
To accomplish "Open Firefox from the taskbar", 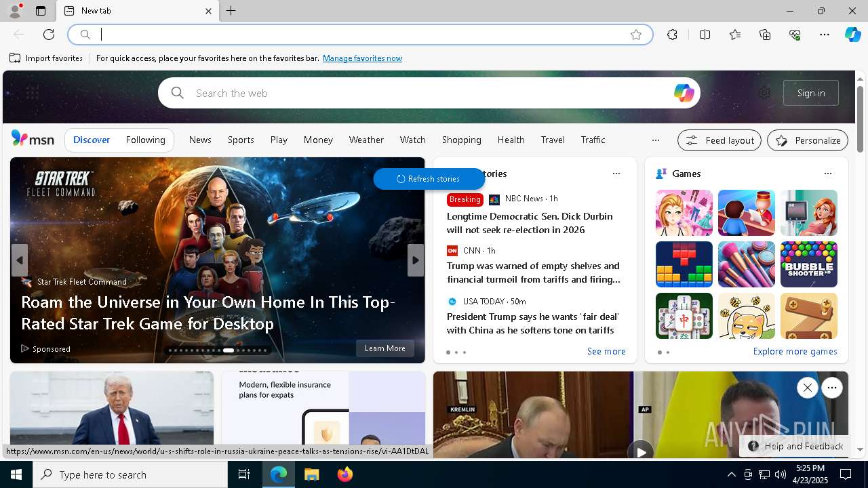I will coord(344,474).
